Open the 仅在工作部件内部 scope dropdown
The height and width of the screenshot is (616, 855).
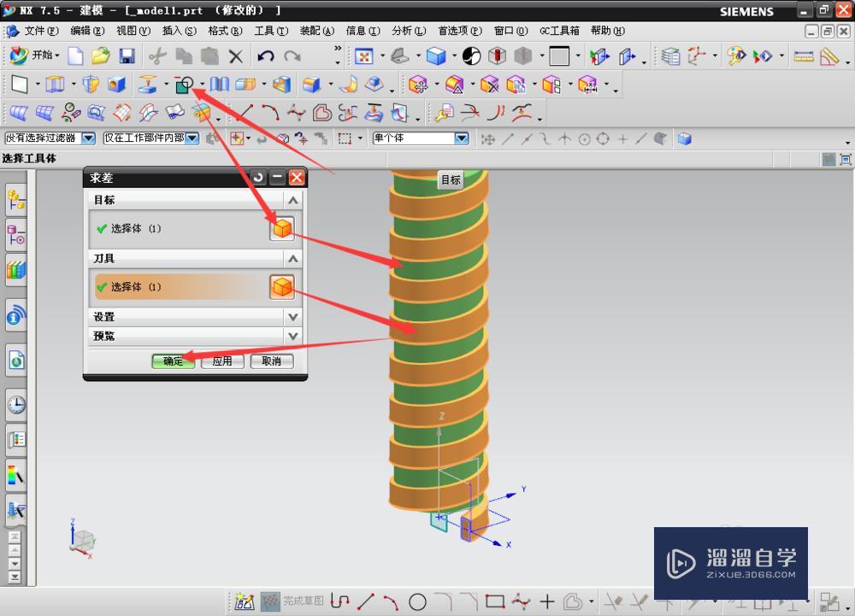[192, 138]
